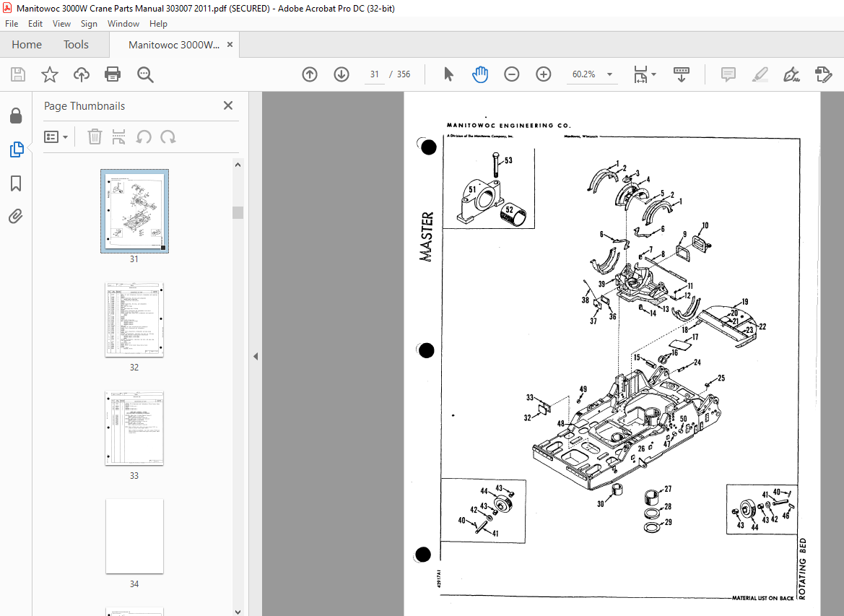Open the sign document pen tool
The height and width of the screenshot is (616, 844).
791,74
